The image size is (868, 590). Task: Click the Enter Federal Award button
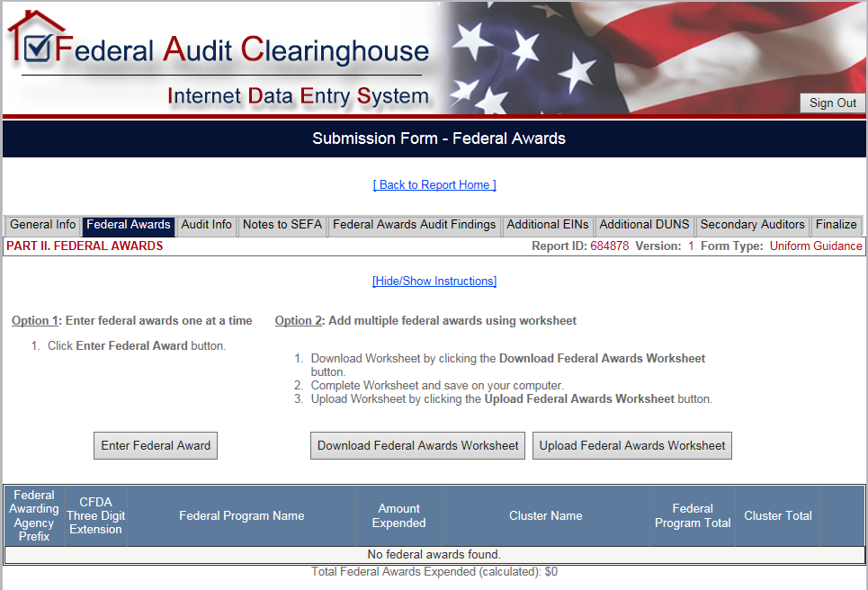156,445
